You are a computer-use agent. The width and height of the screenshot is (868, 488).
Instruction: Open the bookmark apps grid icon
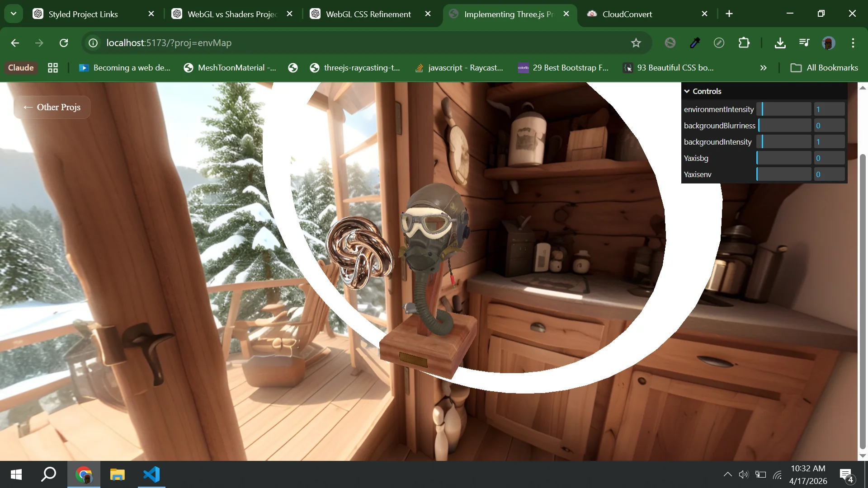tap(53, 68)
